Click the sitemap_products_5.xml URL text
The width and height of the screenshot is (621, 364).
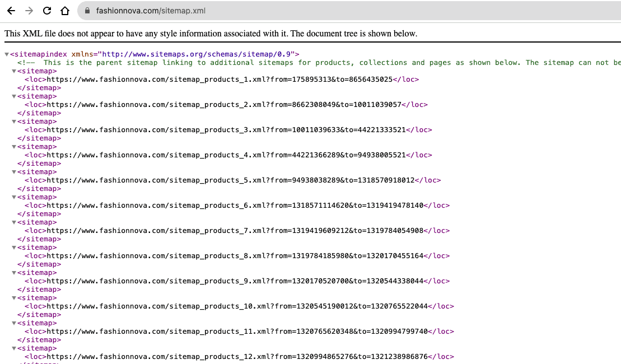point(231,180)
